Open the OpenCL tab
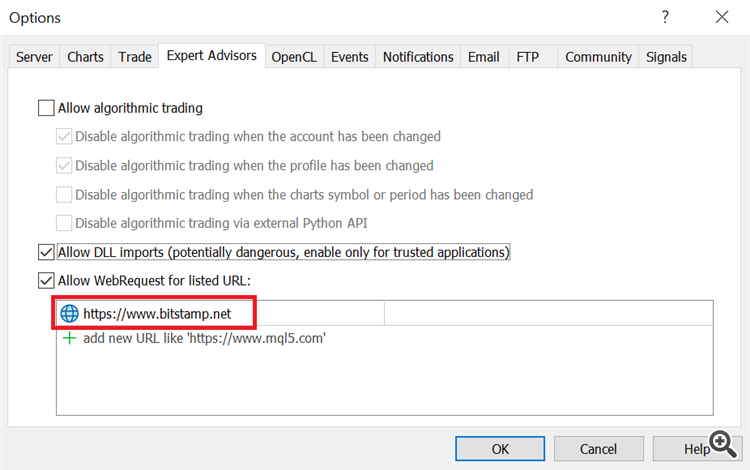 pyautogui.click(x=294, y=57)
